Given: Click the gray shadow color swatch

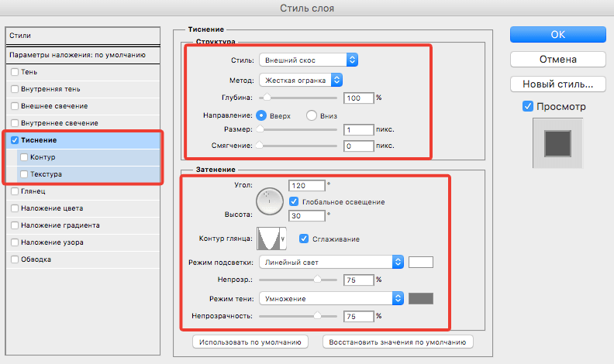Looking at the screenshot, I should click(x=421, y=298).
